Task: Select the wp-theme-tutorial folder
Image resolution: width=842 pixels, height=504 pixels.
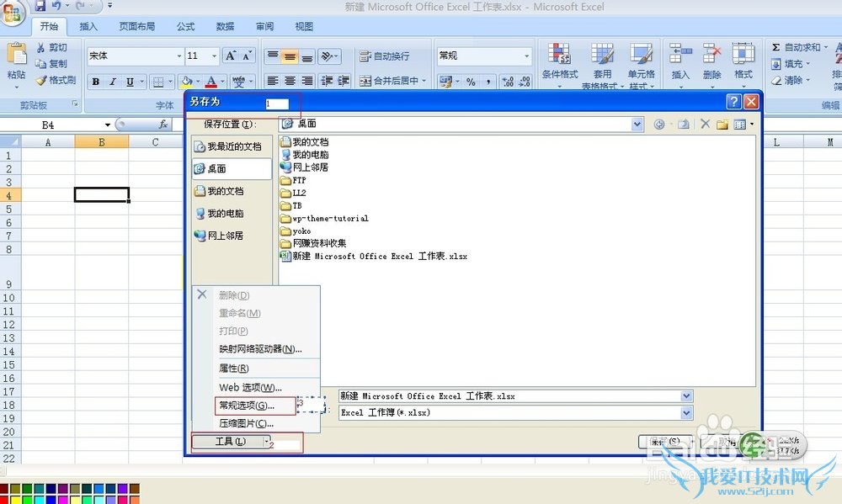Action: [x=324, y=219]
